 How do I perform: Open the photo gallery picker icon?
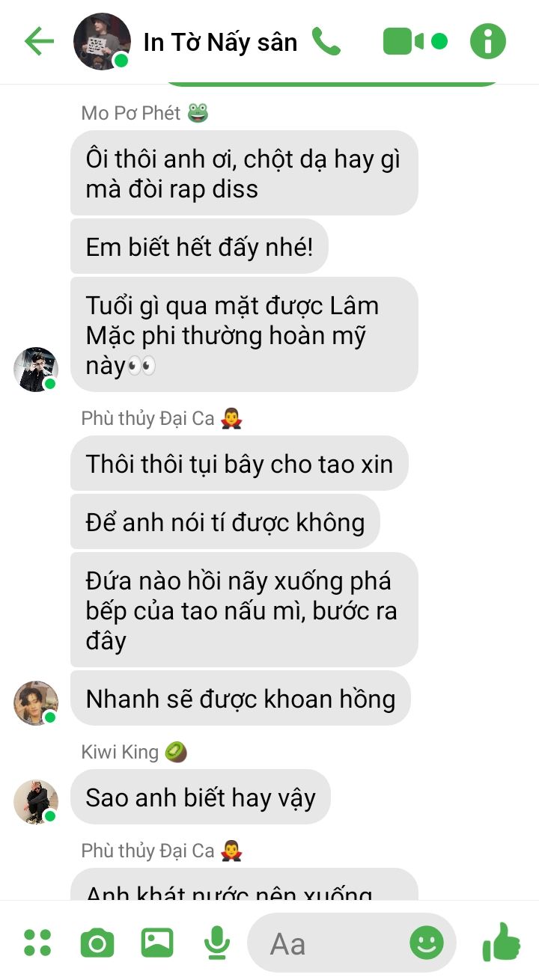tap(157, 943)
